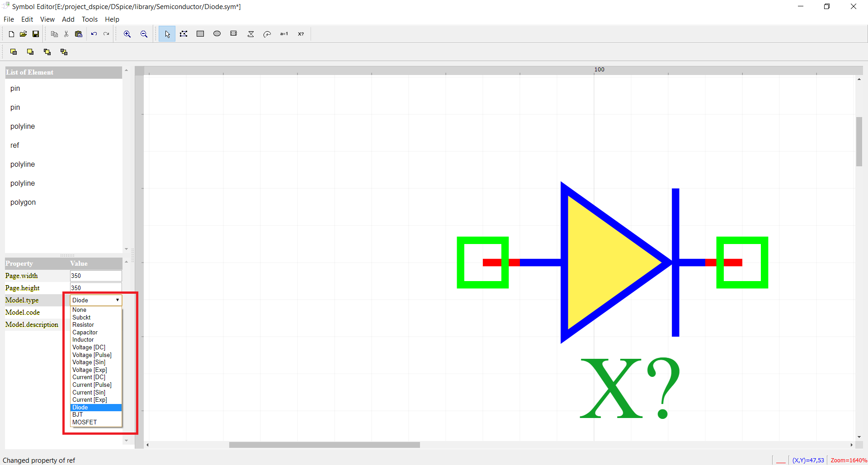
Task: Open the Add menu
Action: 68,19
